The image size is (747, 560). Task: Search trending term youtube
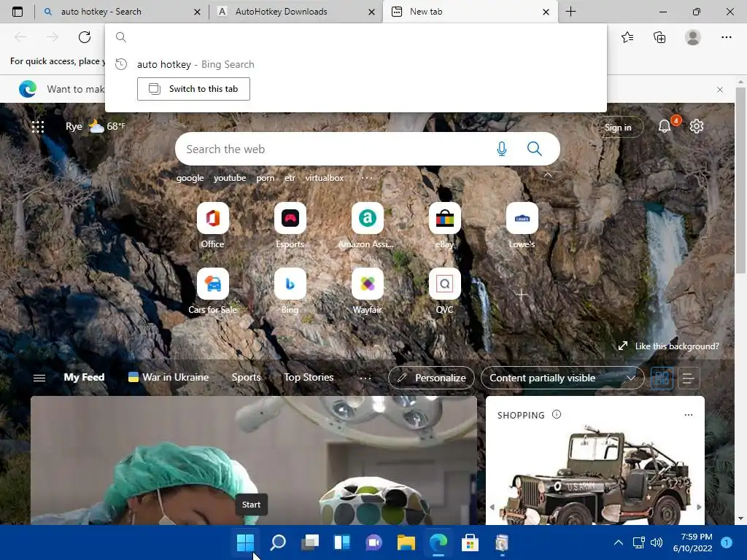(230, 178)
